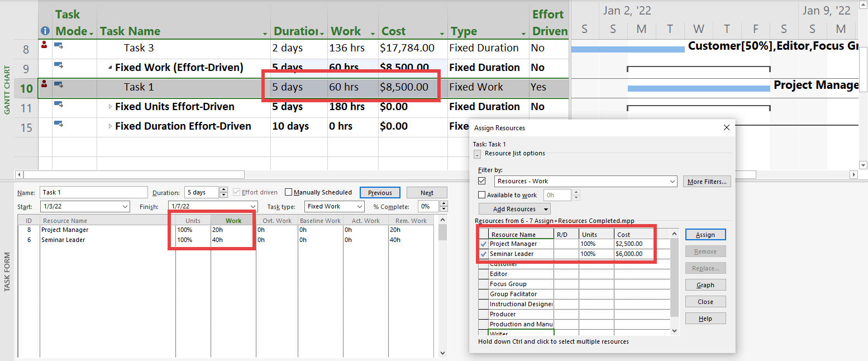Select row number 10 header in the task table
This screenshot has height=361, width=868.
click(26, 88)
